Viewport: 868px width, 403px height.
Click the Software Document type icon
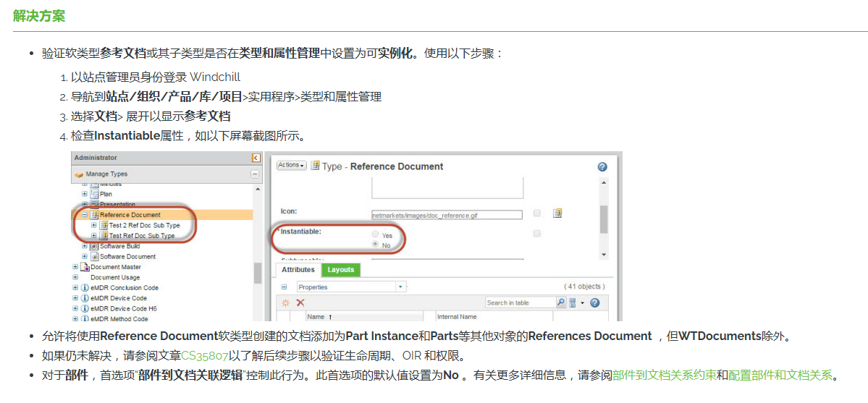pyautogui.click(x=95, y=256)
